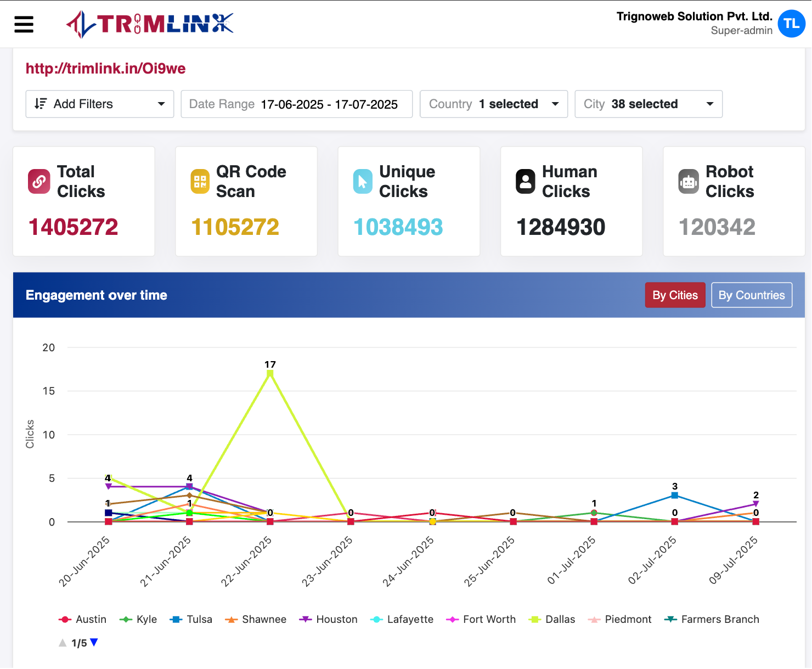812x669 pixels.
Task: Click the Date Range input field
Action: pyautogui.click(x=296, y=104)
